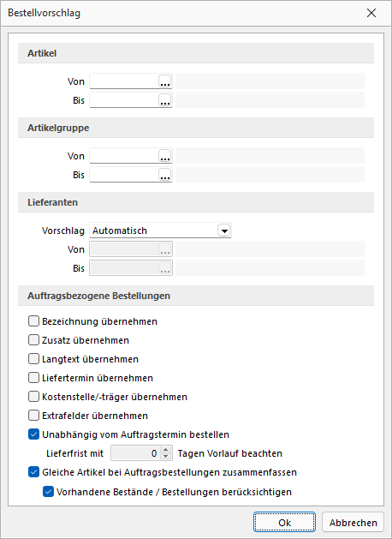The height and width of the screenshot is (539, 392).
Task: Confirm dialog with Ok button
Action: click(284, 522)
